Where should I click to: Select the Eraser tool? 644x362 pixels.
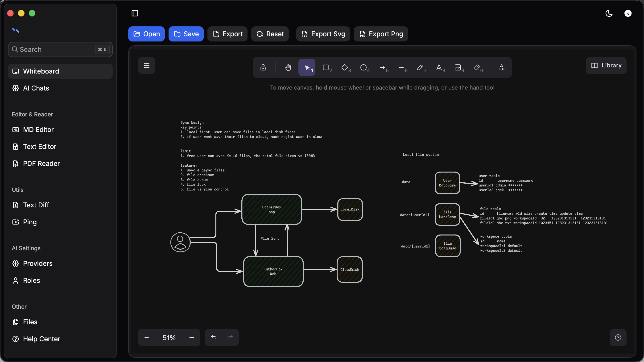pos(477,67)
